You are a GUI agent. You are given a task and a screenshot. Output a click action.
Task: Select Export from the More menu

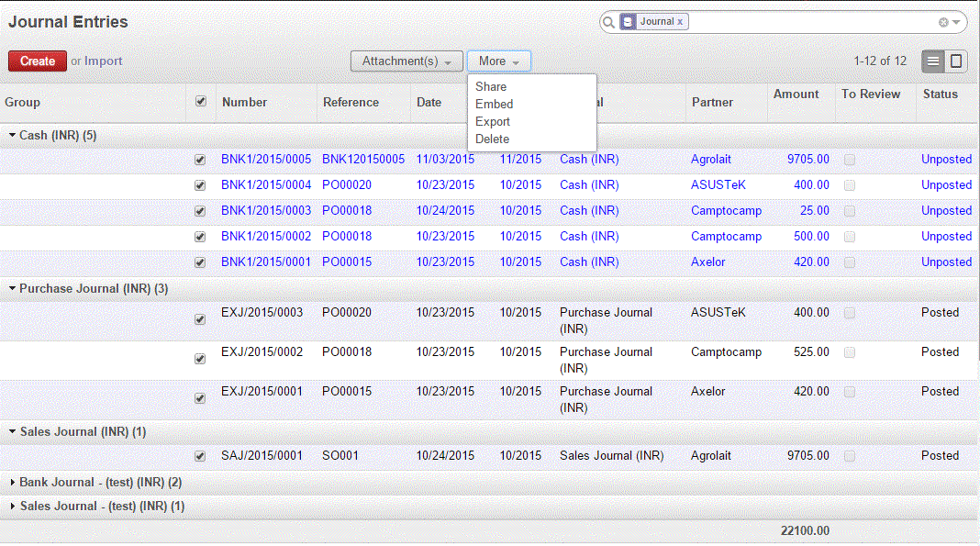coord(493,120)
